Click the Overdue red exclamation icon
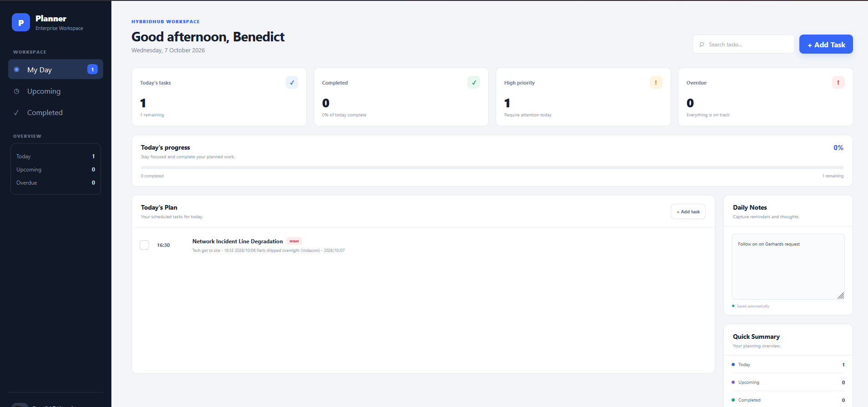The width and height of the screenshot is (868, 407). [x=838, y=82]
